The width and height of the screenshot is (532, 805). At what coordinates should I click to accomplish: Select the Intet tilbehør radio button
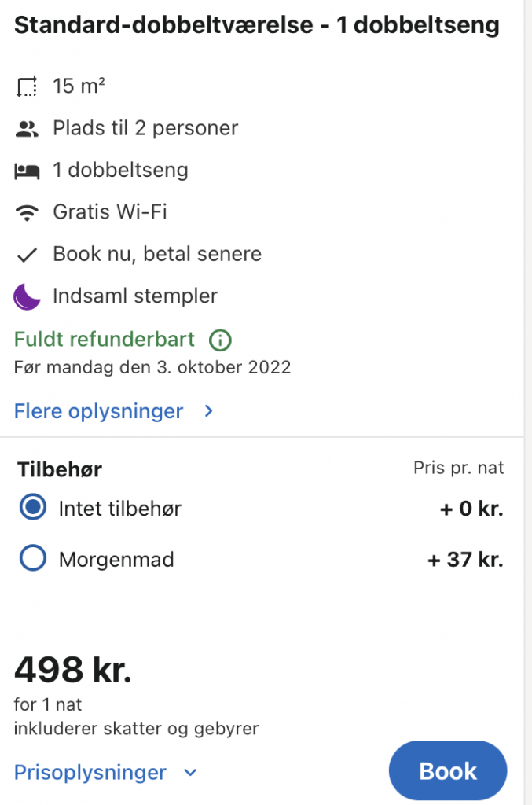point(33,508)
